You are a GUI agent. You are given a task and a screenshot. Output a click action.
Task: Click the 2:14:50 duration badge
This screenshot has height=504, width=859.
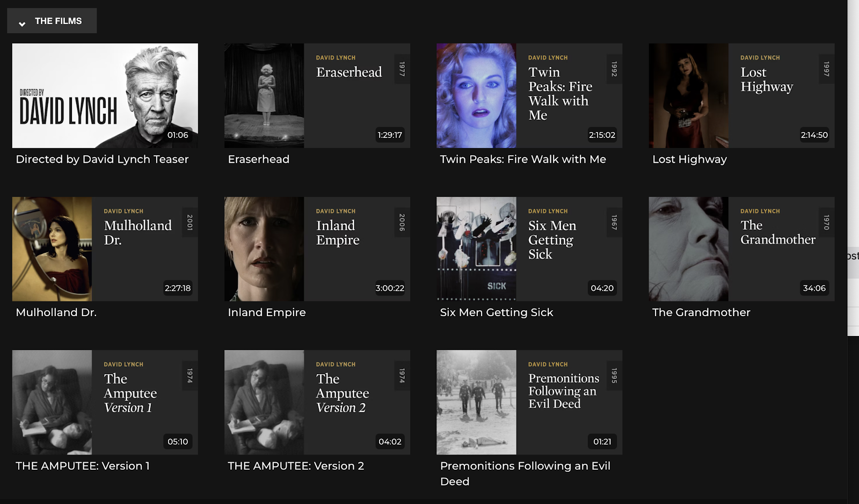tap(814, 135)
